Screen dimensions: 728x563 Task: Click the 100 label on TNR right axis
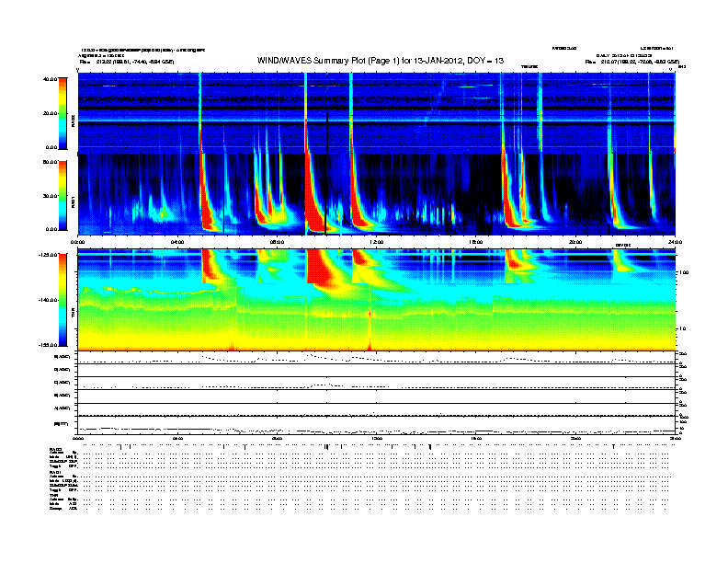684,272
